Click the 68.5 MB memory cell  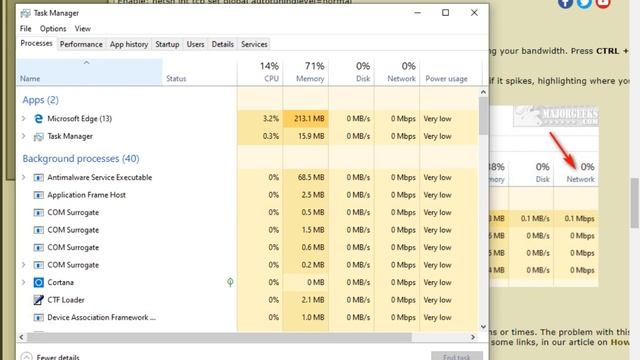tap(306, 178)
